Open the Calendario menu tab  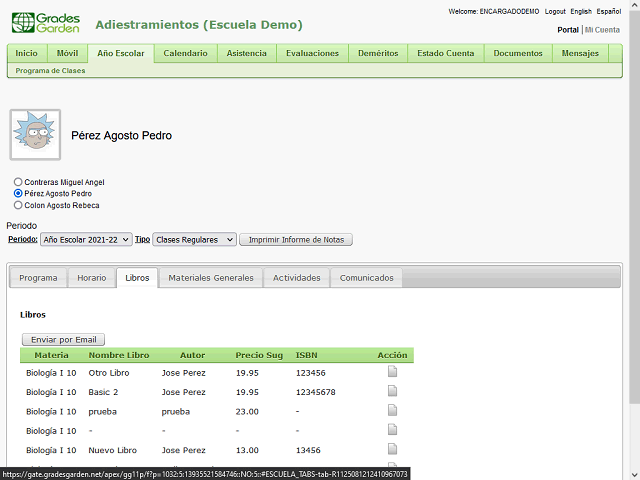(x=185, y=53)
